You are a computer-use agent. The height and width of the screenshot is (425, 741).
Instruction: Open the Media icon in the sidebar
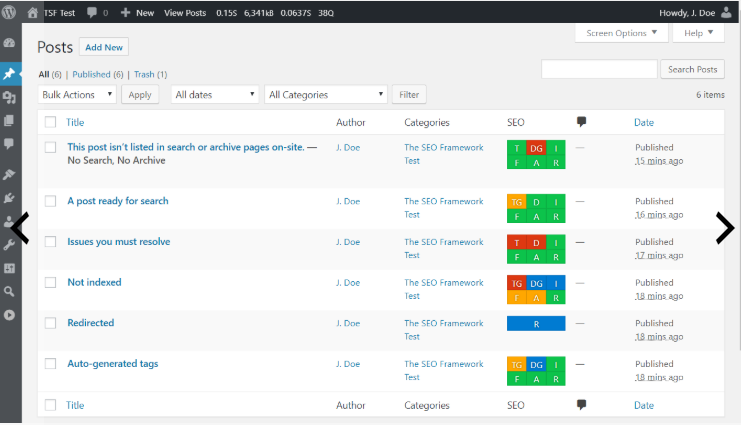point(10,97)
